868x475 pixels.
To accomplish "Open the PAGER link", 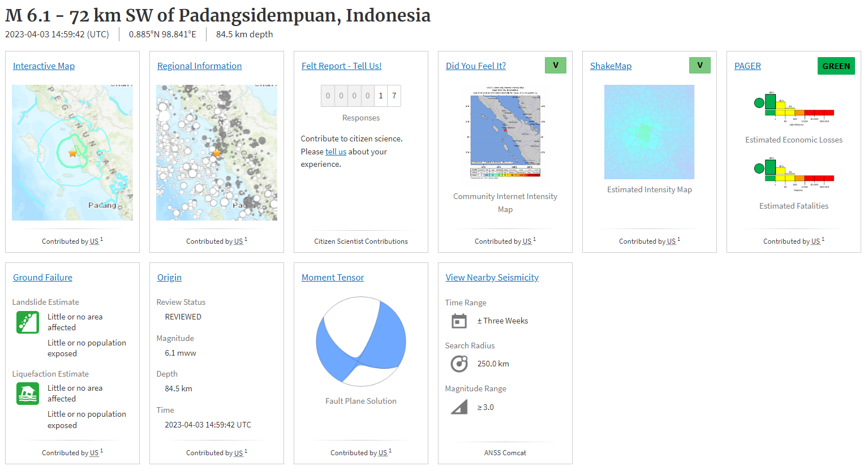I will point(747,66).
